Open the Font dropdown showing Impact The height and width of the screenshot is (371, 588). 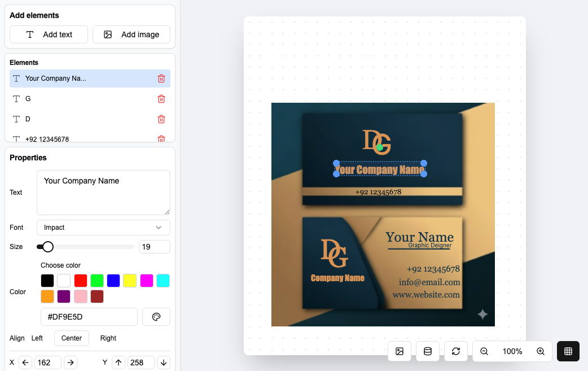pyautogui.click(x=103, y=228)
